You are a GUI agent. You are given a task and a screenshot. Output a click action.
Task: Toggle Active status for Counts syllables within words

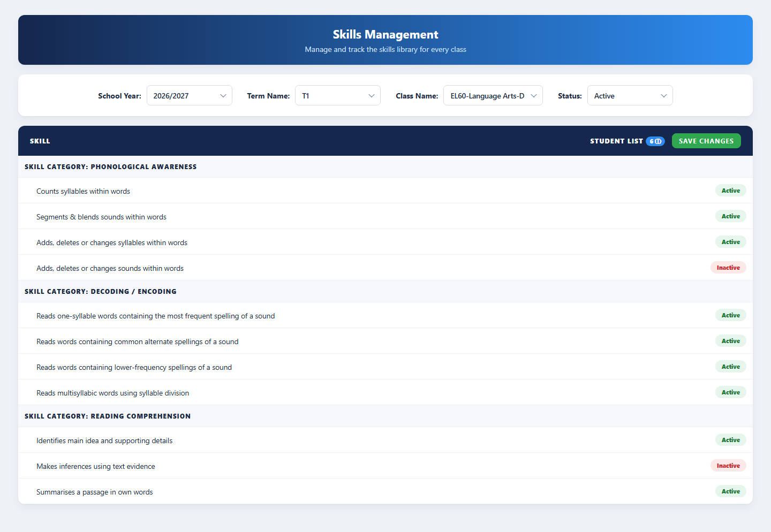pos(731,191)
